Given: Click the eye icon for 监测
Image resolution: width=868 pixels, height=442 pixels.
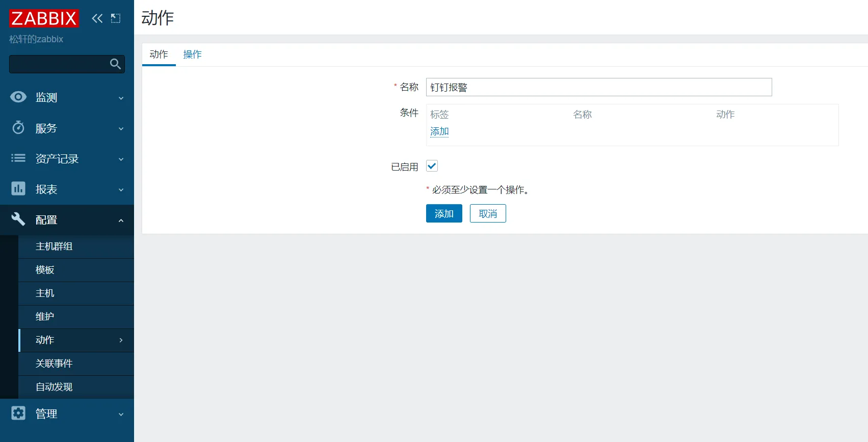Looking at the screenshot, I should click(18, 97).
